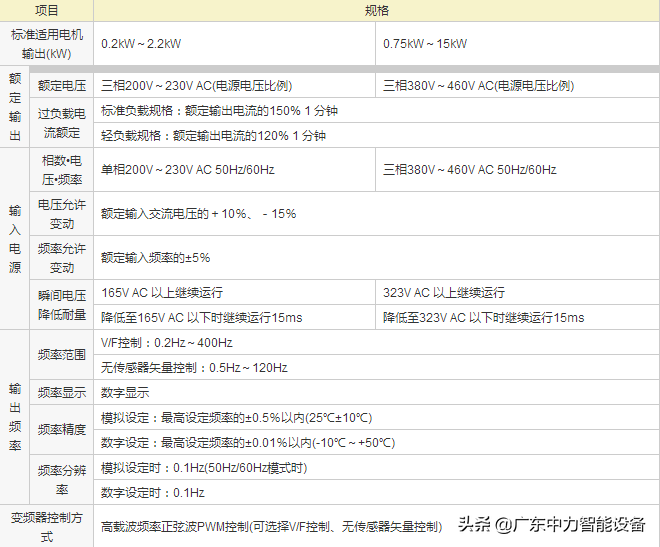Select the 高载波频率正弦波PWM控制 description cell
The height and width of the screenshot is (547, 660).
tap(271, 526)
